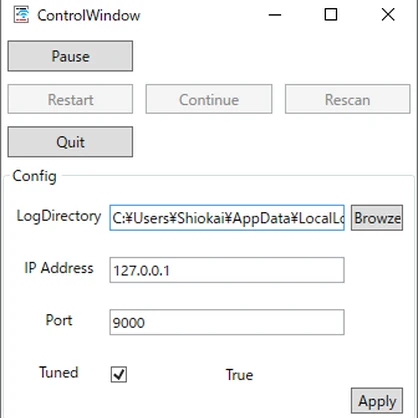
Task: Click the ControlWindow title text
Action: pyautogui.click(x=89, y=15)
